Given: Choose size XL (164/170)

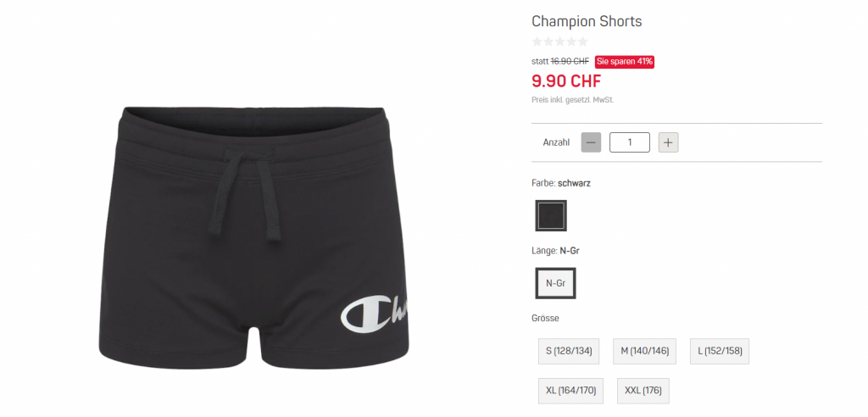Looking at the screenshot, I should click(x=570, y=391).
